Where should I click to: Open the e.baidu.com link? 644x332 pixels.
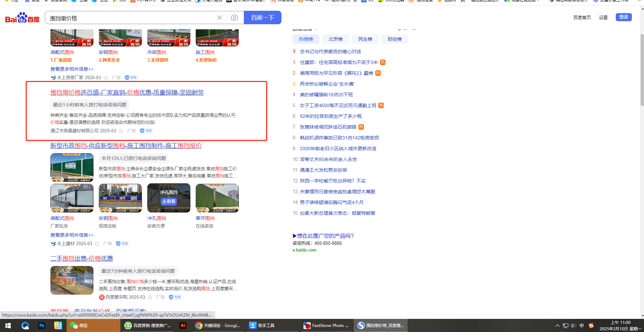tap(304, 250)
